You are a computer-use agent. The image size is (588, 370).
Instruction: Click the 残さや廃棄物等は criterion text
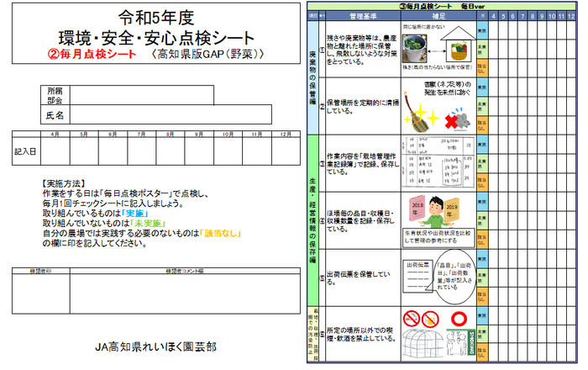pyautogui.click(x=361, y=50)
